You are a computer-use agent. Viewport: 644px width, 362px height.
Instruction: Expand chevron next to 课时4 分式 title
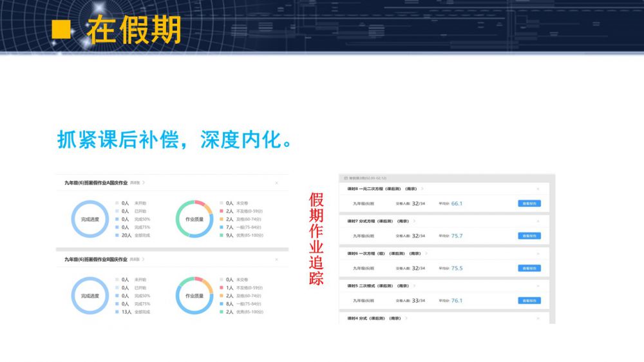pyautogui.click(x=407, y=318)
